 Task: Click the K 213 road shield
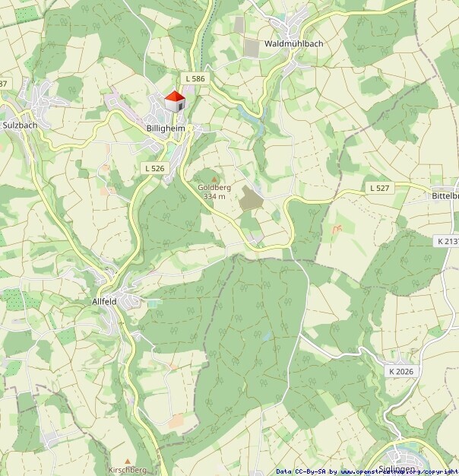click(x=446, y=241)
